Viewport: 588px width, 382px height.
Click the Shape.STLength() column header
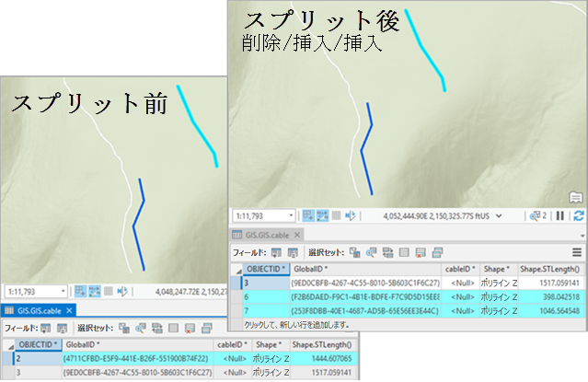(552, 269)
